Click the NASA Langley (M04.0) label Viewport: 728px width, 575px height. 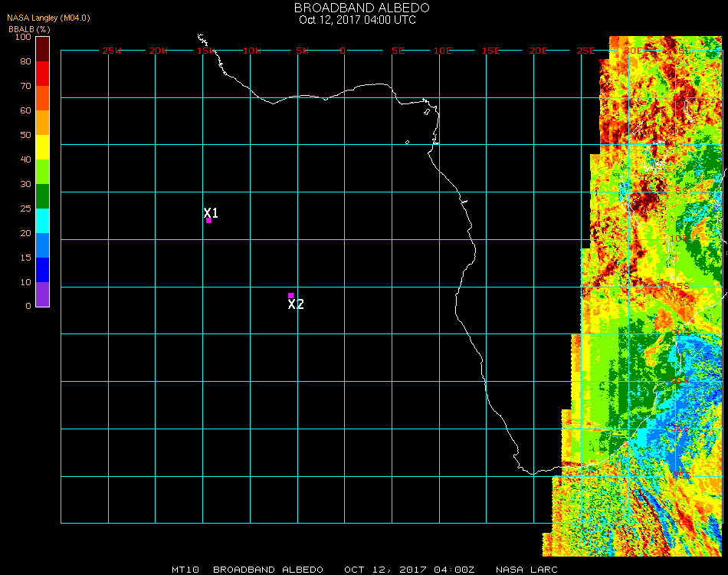pyautogui.click(x=48, y=18)
